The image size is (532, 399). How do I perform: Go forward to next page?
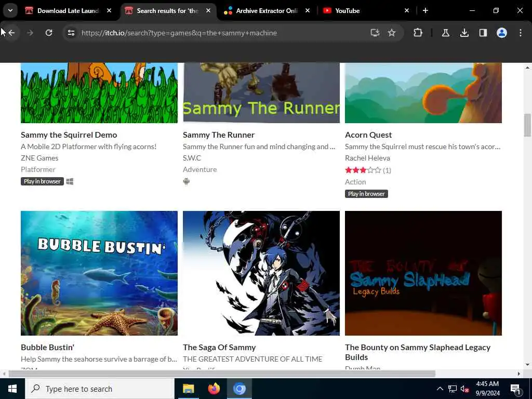coord(30,33)
